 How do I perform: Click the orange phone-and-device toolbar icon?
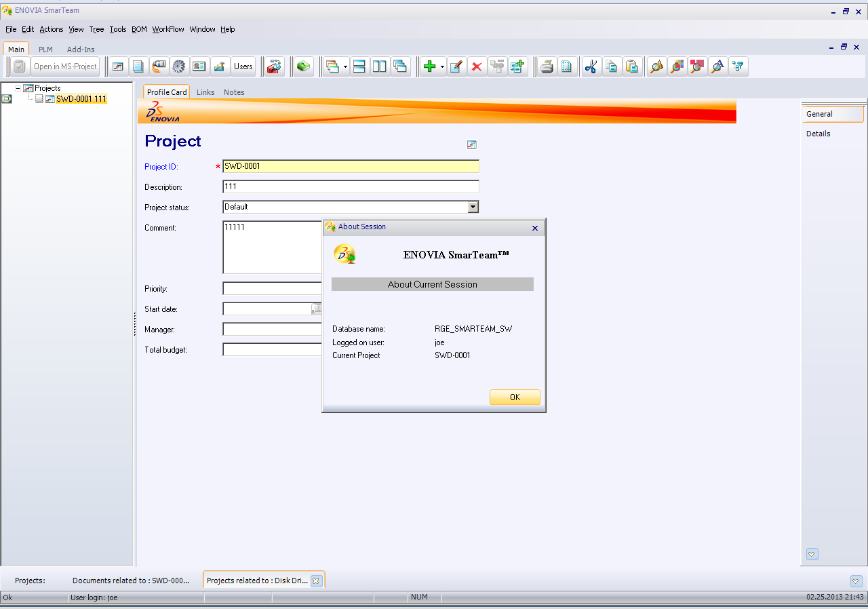tap(159, 66)
